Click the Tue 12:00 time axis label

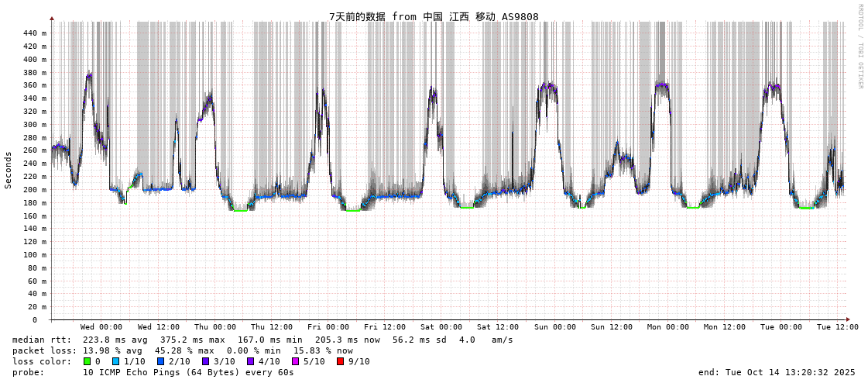[x=838, y=327]
